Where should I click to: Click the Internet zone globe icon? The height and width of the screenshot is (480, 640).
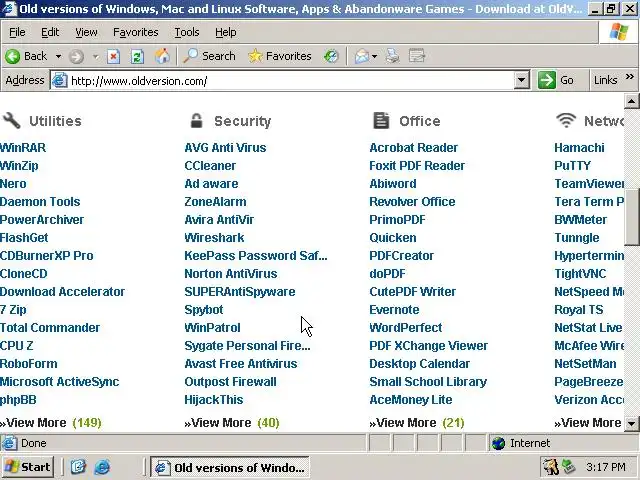498,443
